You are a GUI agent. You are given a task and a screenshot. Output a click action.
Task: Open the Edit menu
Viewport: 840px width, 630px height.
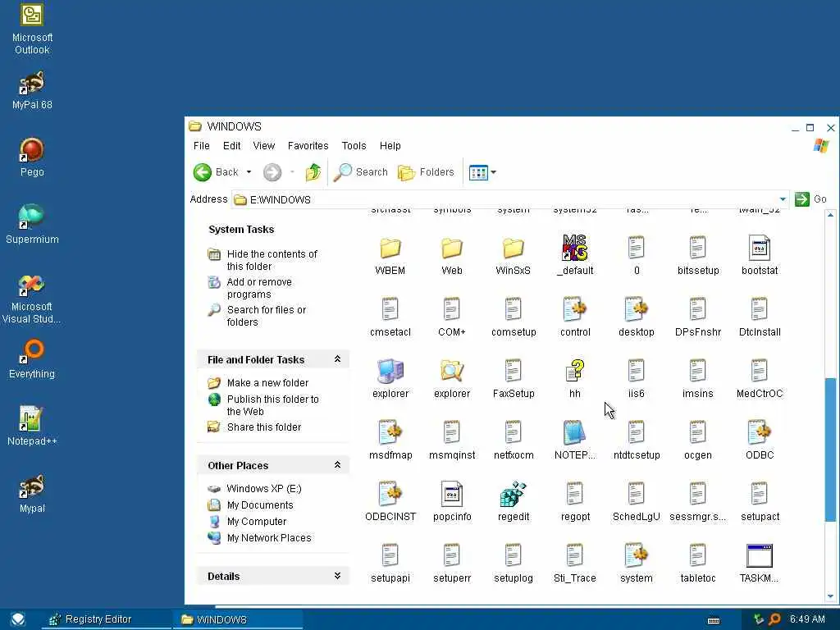tap(231, 146)
